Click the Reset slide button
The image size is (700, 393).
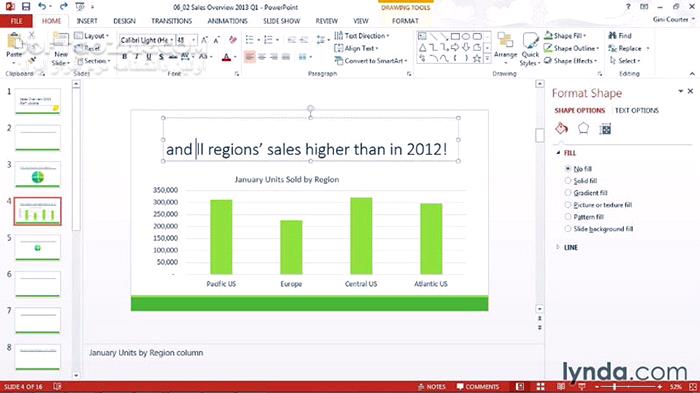coord(88,48)
